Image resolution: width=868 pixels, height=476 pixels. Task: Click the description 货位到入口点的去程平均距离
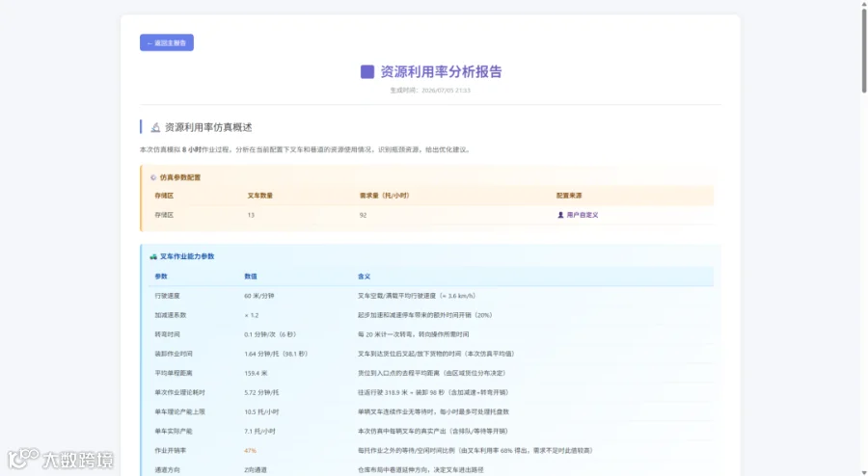point(433,373)
